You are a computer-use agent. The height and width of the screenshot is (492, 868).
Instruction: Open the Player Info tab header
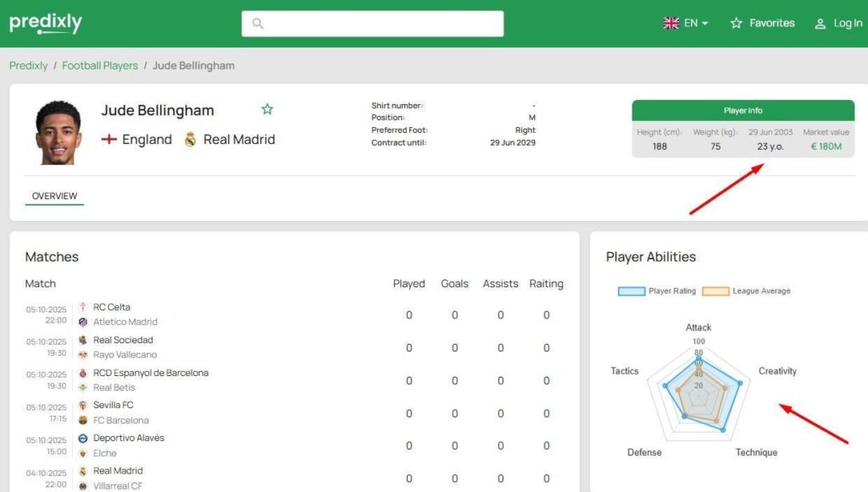743,111
